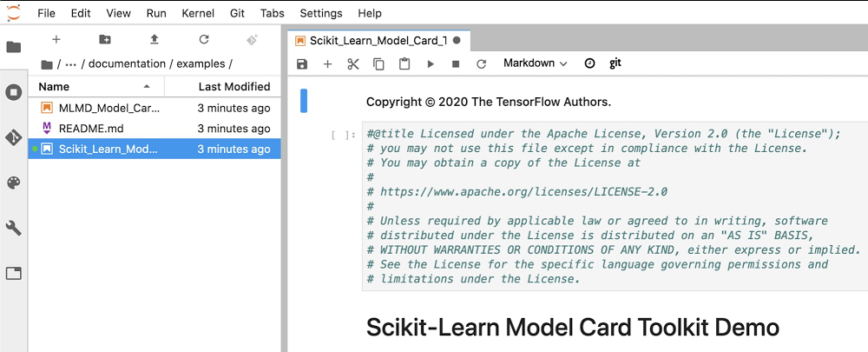Open the Git sidebar panel

tap(14, 137)
